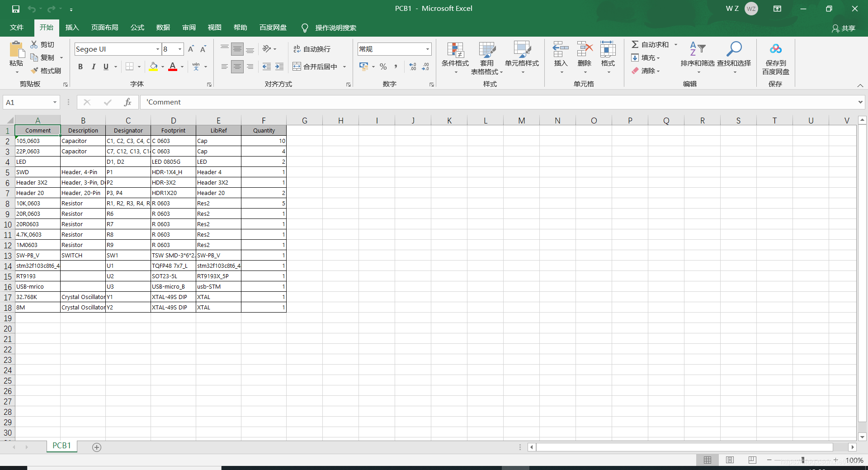Collapse the ribbon with chevron
Viewport: 868px width, 470px height.
click(860, 85)
